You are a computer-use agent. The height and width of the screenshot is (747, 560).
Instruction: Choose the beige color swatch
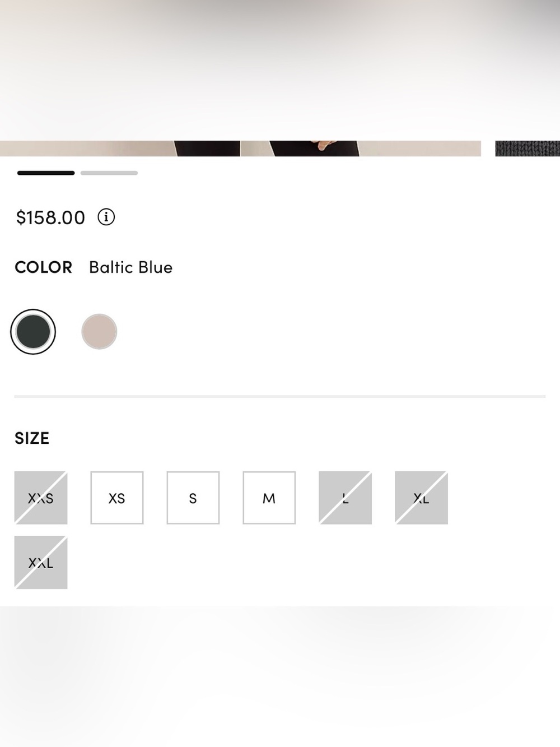click(99, 332)
